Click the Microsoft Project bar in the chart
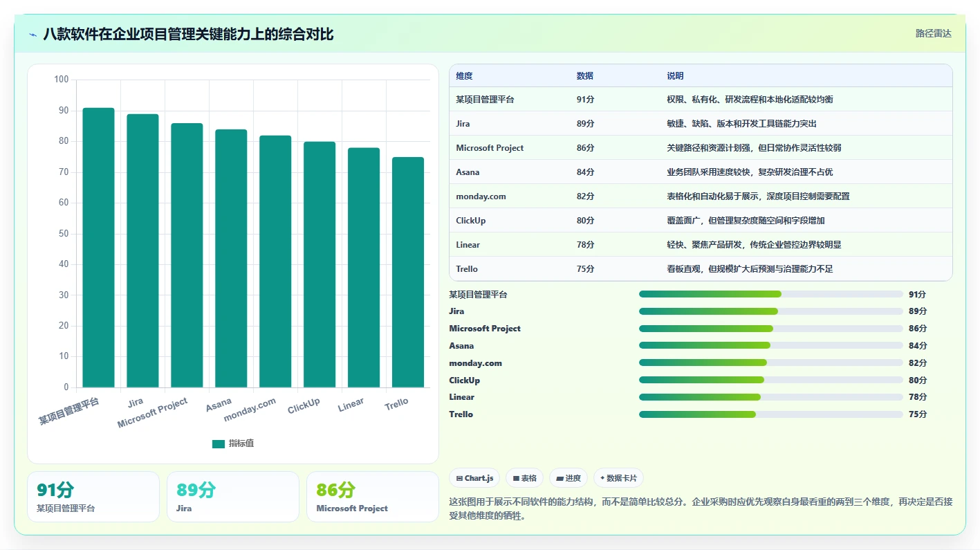 pyautogui.click(x=187, y=255)
